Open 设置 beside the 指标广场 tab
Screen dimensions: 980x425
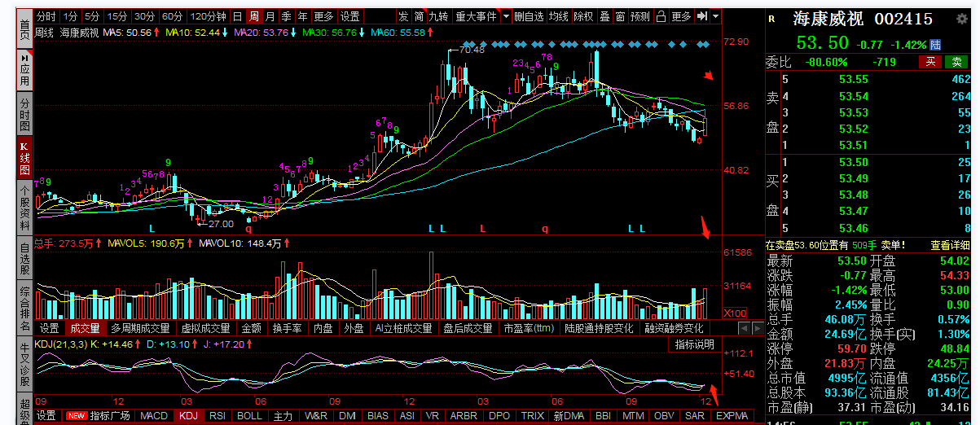(x=47, y=416)
